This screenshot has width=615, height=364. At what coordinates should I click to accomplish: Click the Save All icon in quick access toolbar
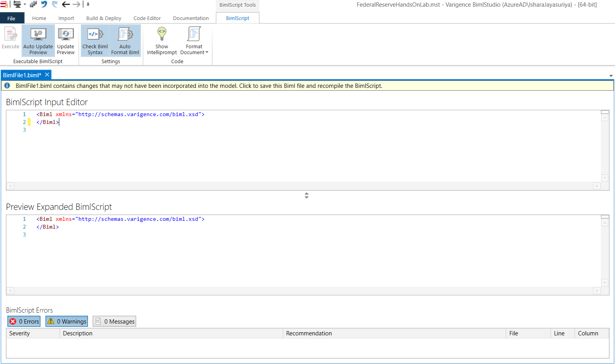click(x=33, y=4)
